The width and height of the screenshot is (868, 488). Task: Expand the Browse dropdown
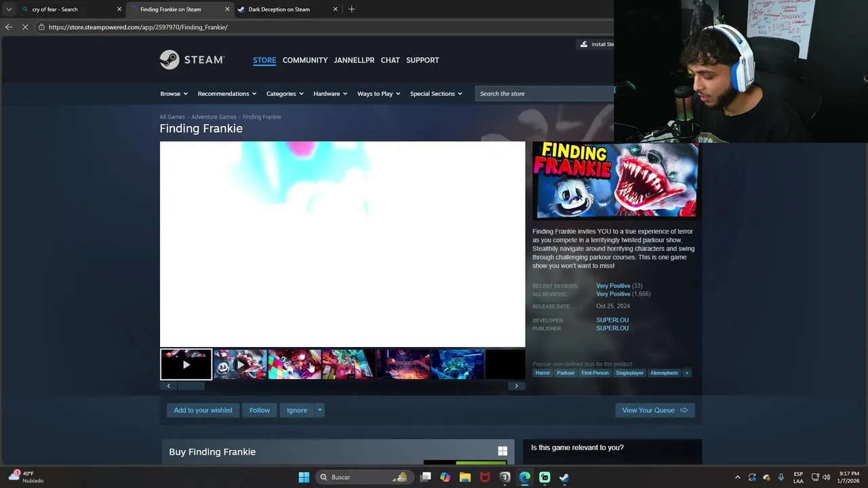(174, 94)
